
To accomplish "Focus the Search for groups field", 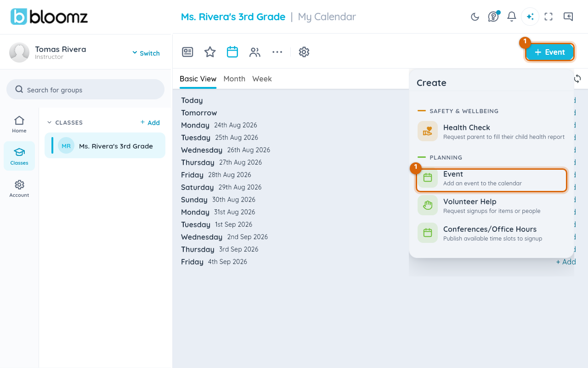I will point(85,89).
